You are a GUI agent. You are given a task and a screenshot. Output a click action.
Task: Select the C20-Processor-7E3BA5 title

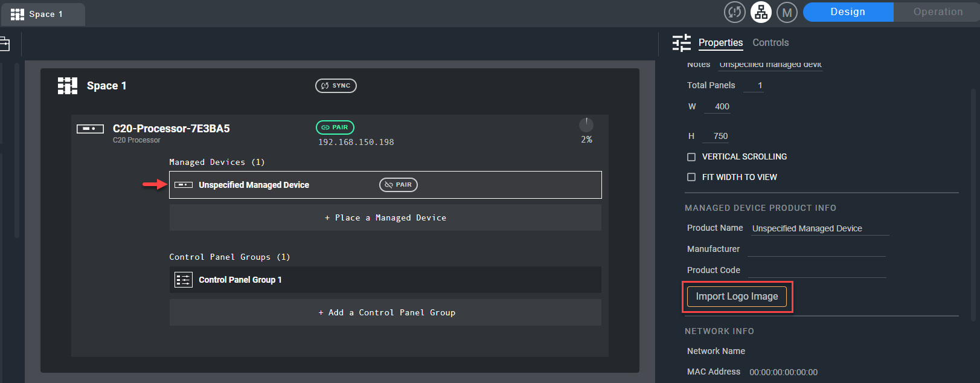coord(171,129)
